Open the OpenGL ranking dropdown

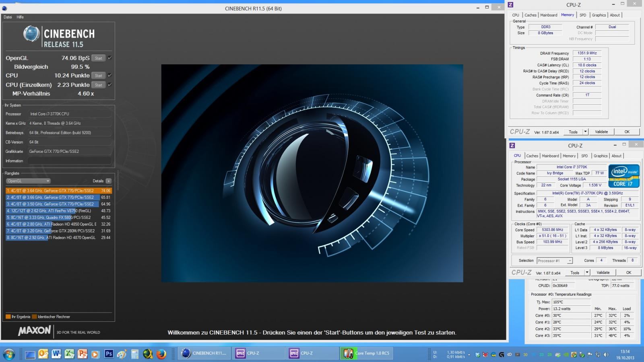[x=28, y=181]
